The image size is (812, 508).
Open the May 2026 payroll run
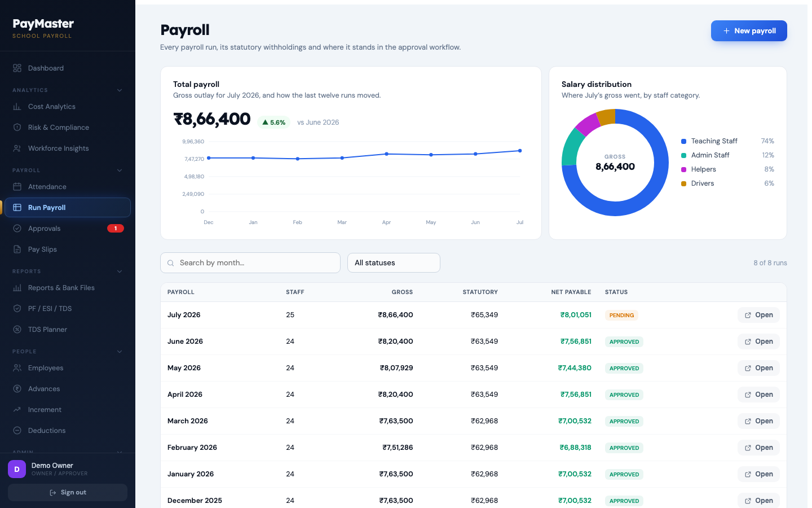tap(758, 368)
